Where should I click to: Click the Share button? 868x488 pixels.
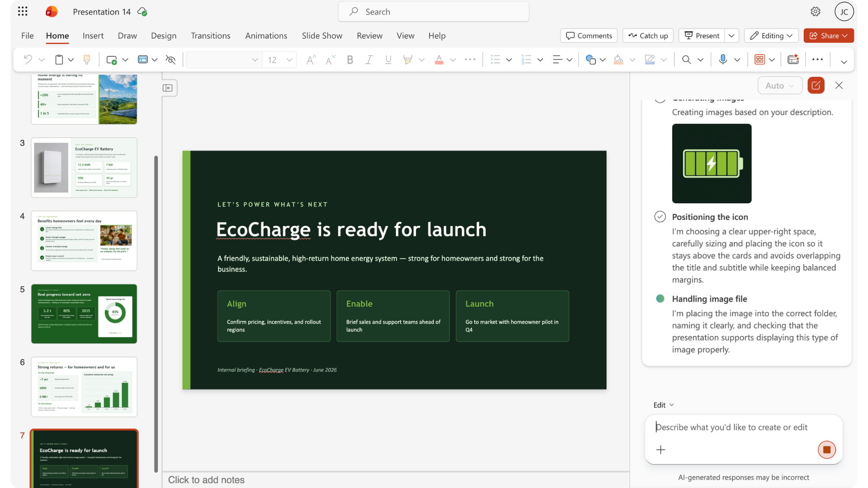click(x=828, y=36)
